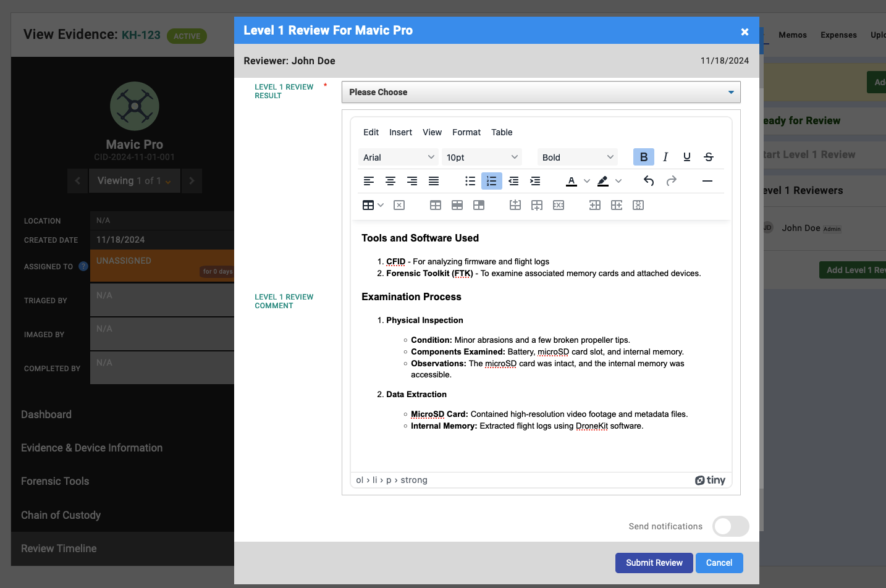Viewport: 886px width, 588px height.
Task: Open the Chain of Custody section
Action: 61,515
